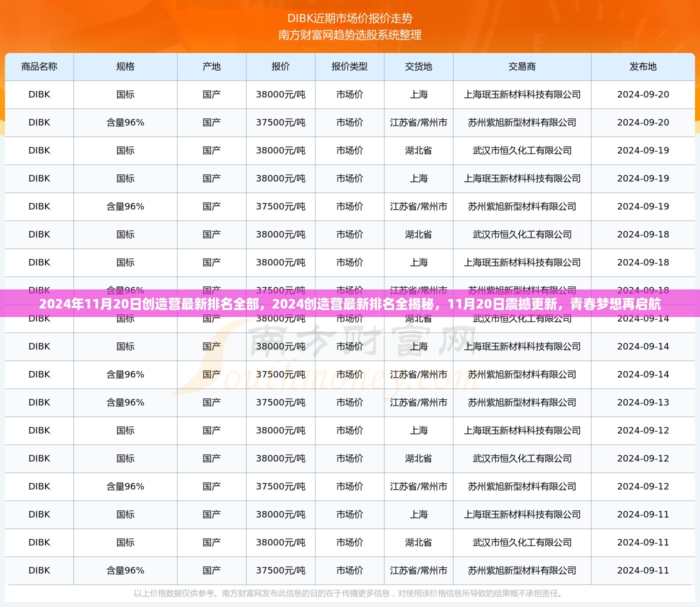Select 上海珉玉新材料科技有限公司 in the 2024-09-20 row

pos(522,94)
